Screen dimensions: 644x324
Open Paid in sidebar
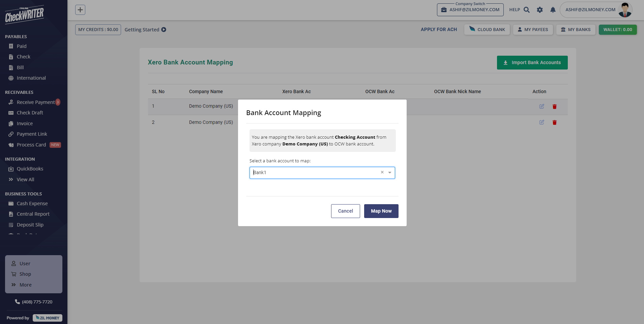22,46
